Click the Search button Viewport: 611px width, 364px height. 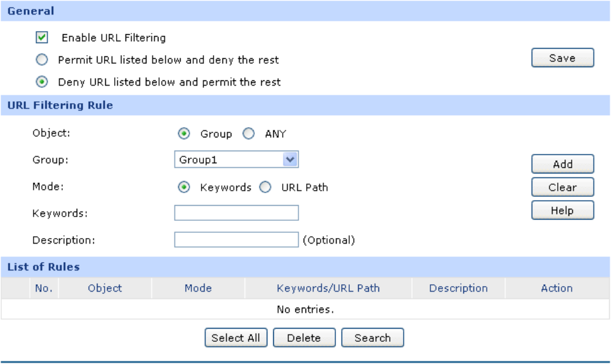372,338
